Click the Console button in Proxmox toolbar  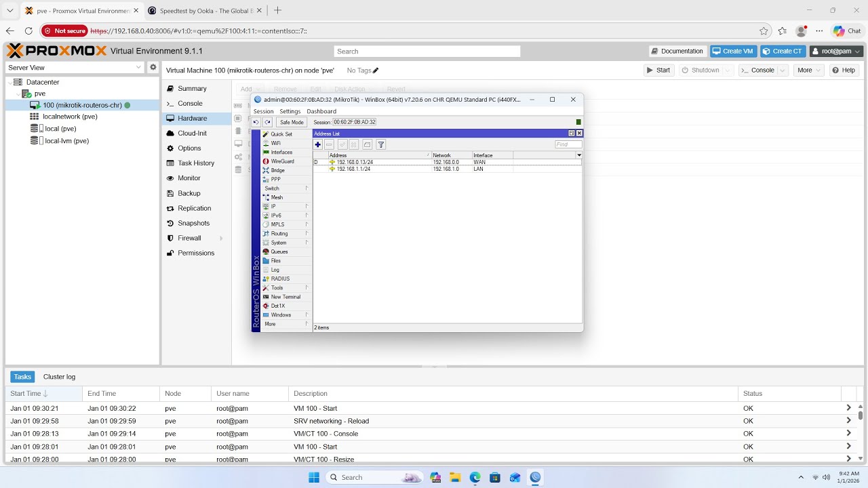(758, 70)
